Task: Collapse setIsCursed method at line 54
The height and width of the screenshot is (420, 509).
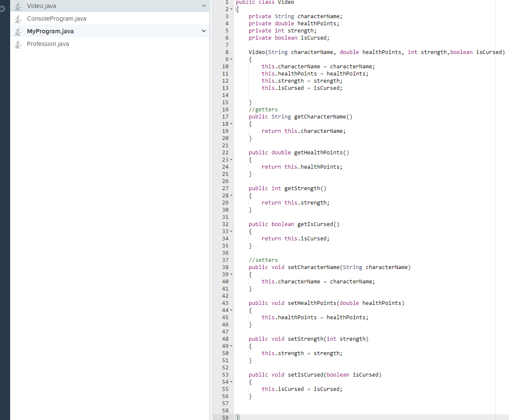Action: pyautogui.click(x=231, y=382)
